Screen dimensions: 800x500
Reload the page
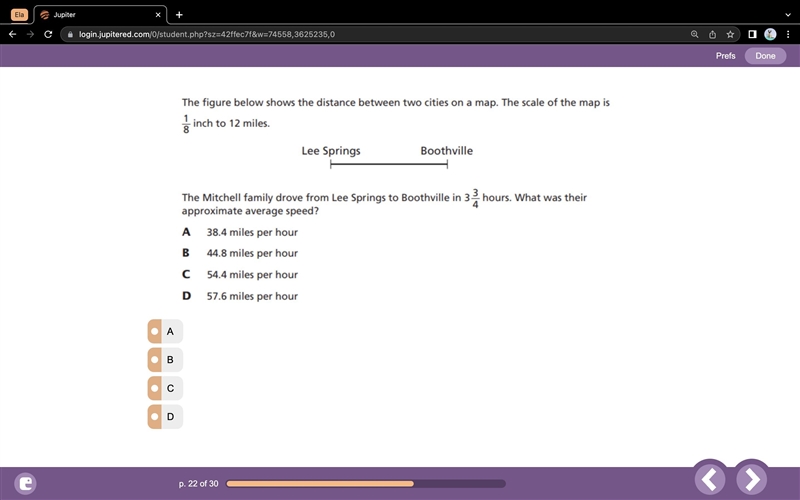48,34
